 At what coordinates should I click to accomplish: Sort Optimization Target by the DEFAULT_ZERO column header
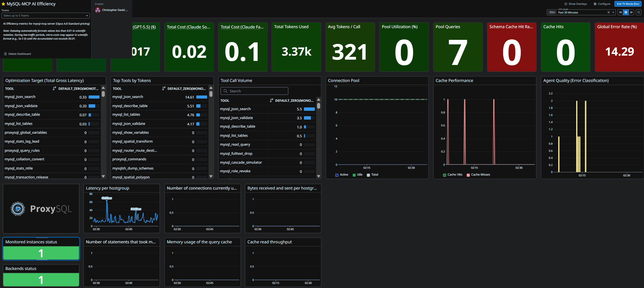pos(78,89)
